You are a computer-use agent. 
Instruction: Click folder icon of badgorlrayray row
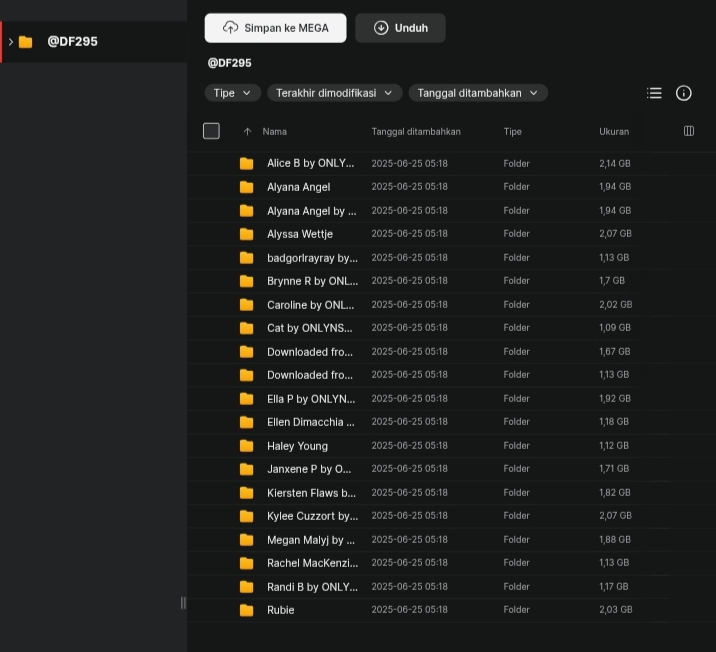click(x=247, y=258)
